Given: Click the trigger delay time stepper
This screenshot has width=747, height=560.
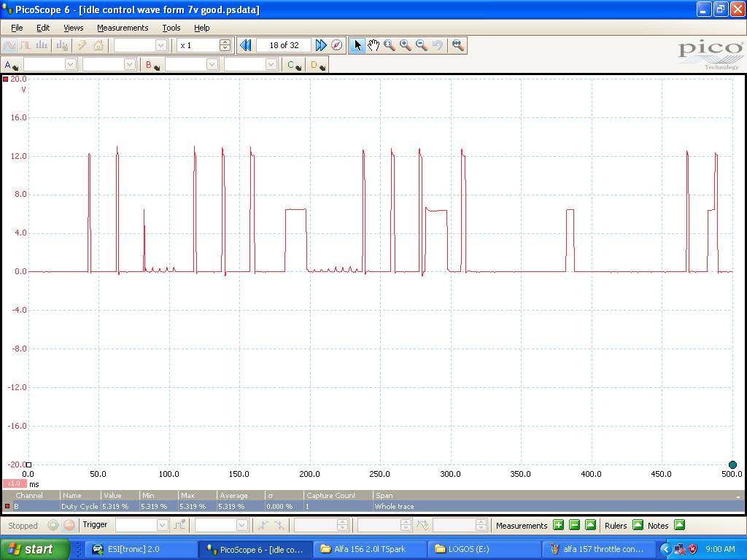Looking at the screenshot, I should coord(481,525).
